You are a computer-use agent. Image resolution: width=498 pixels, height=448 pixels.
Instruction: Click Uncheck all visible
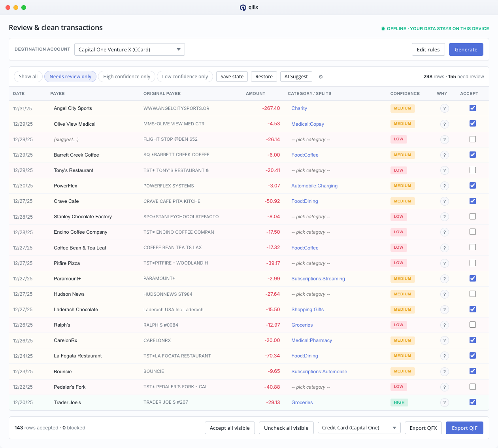click(x=286, y=428)
